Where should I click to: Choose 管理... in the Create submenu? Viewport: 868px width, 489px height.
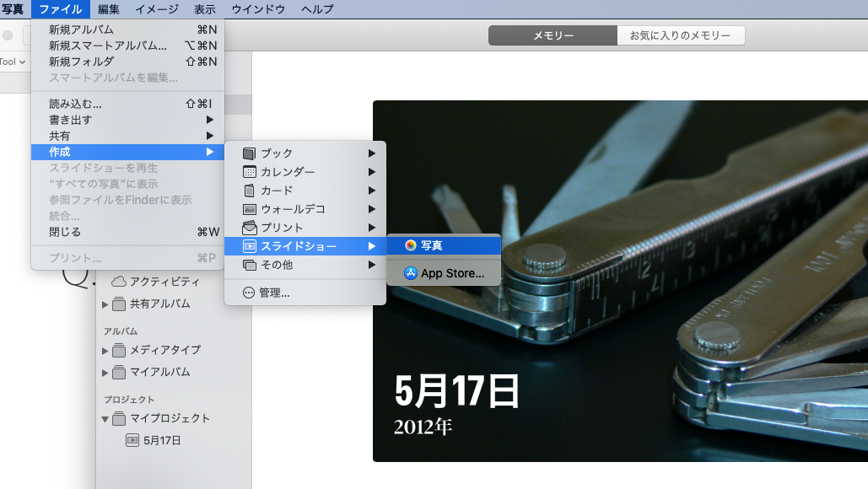coord(305,293)
